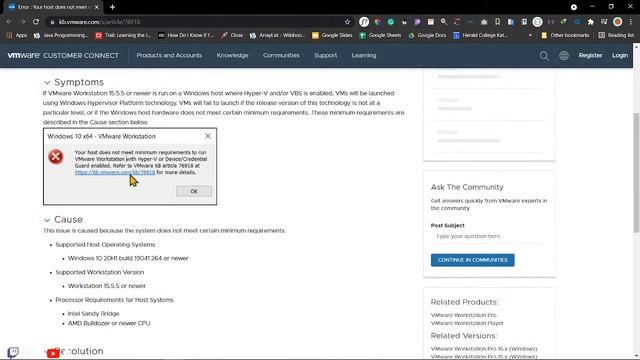Open the Support menu
The image size is (640, 360).
coord(326,56)
